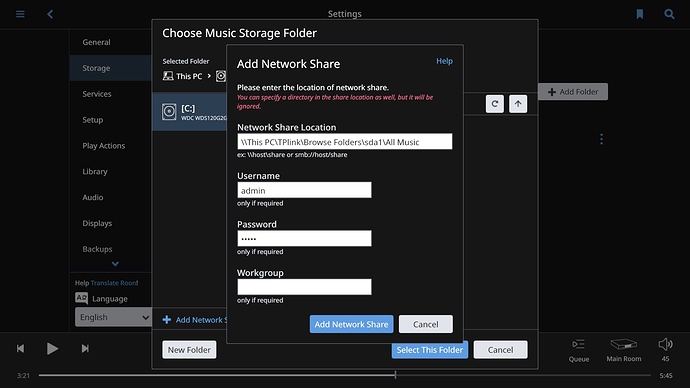Click Select This Folder button
This screenshot has height=388, width=690.
(x=429, y=350)
